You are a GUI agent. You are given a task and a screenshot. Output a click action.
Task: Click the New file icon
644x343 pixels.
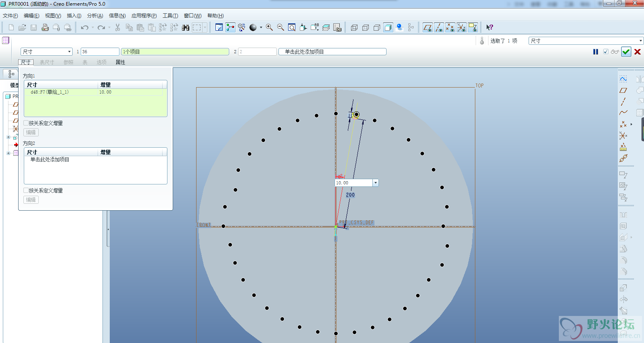point(11,27)
